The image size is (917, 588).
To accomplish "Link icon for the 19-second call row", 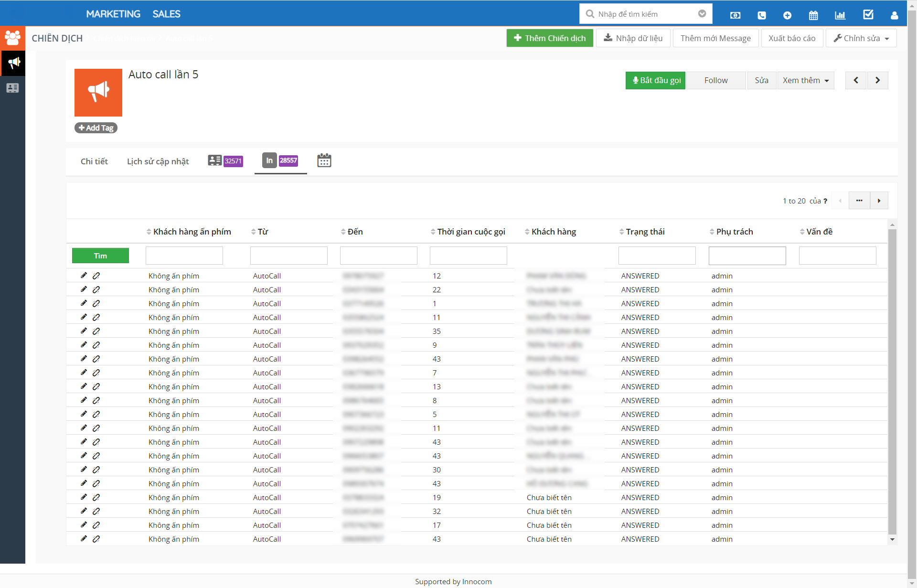I will click(x=96, y=497).
